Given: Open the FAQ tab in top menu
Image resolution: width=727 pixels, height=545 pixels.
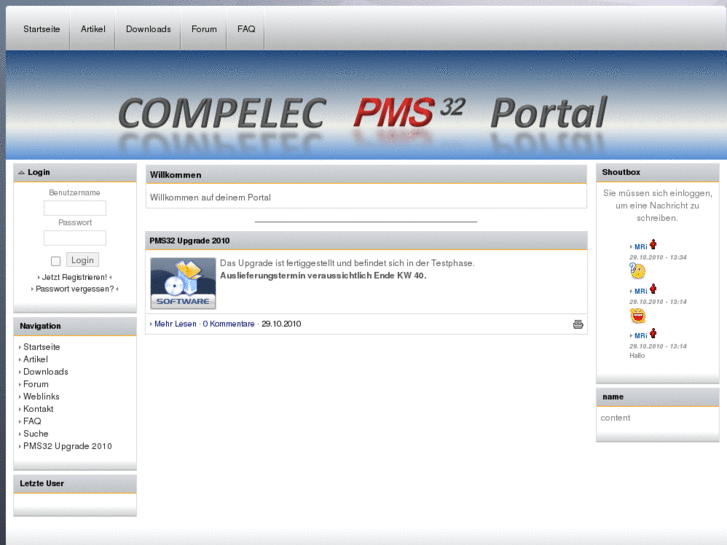Looking at the screenshot, I should point(246,29).
